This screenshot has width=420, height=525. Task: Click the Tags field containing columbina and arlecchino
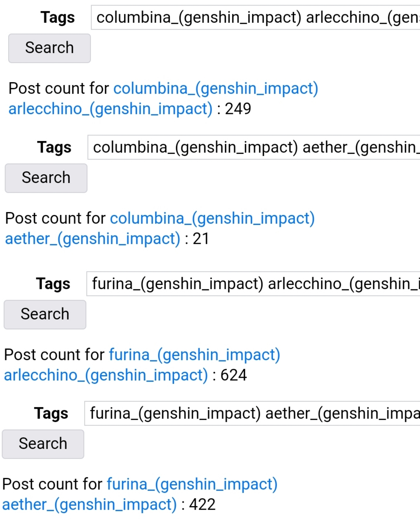pyautogui.click(x=256, y=17)
